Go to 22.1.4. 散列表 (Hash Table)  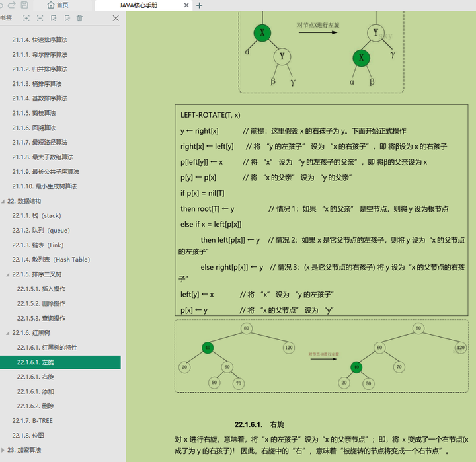point(51,260)
